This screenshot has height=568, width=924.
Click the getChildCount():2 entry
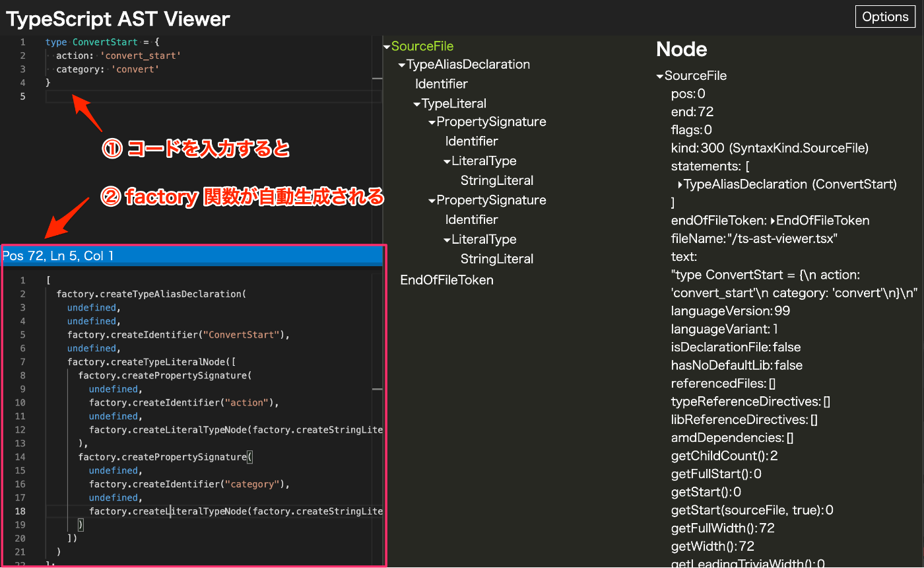tap(725, 456)
